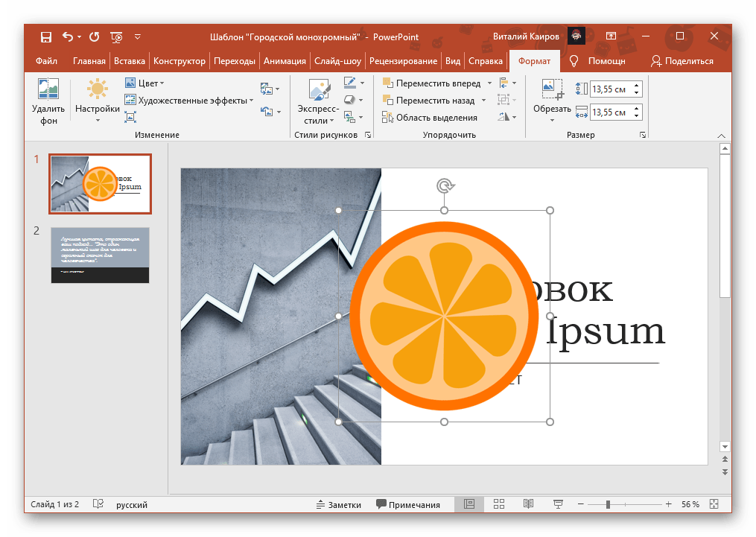Click the Share (Поделиться) button
This screenshot has height=537, width=756.
click(682, 61)
